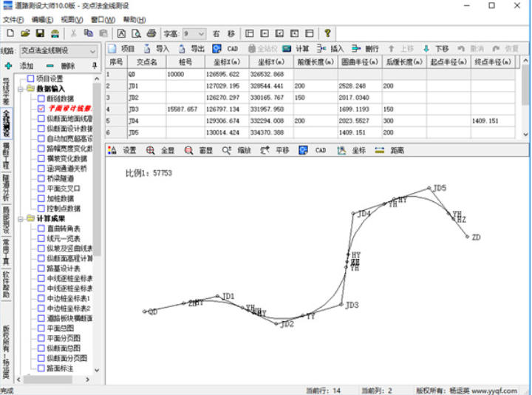Click the yellow question mark help icon
Image resolution: width=532 pixels, height=395 pixels.
click(327, 33)
